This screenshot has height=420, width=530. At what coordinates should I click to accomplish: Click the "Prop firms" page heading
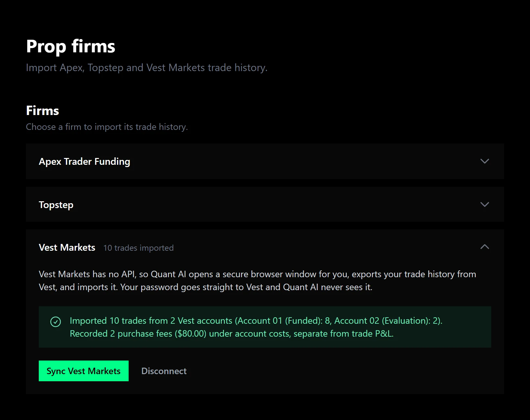click(70, 46)
